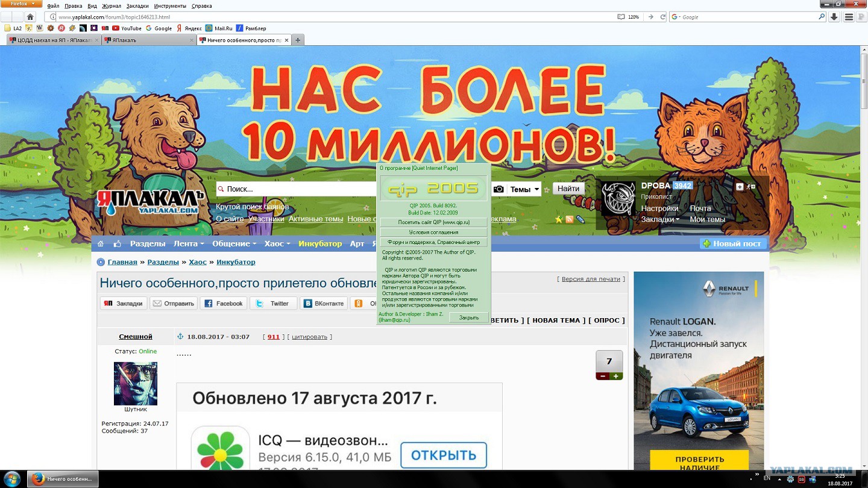Toggle reader view icon in address bar
Image resolution: width=868 pixels, height=488 pixels.
point(621,17)
